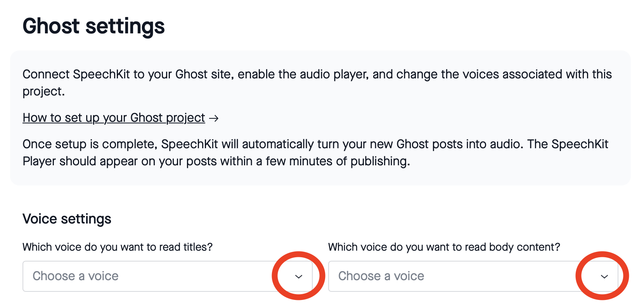
Task: Click the word "project." ending the first paragraph
Action: point(43,91)
